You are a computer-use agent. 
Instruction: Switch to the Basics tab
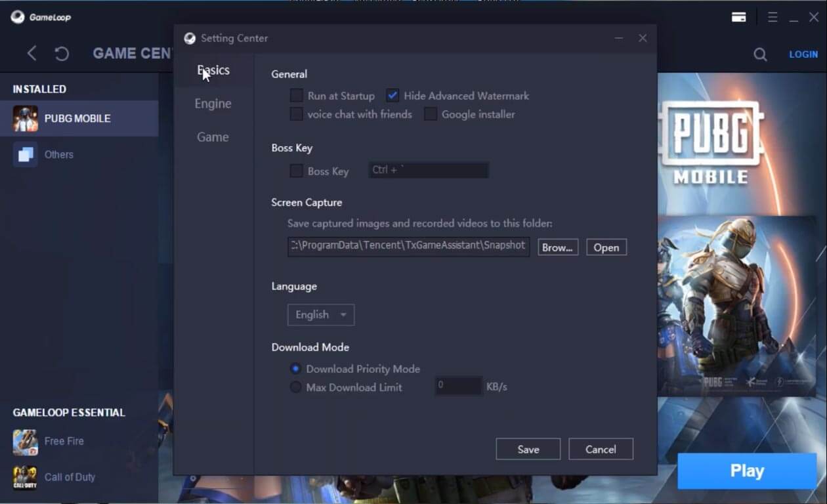click(x=213, y=70)
